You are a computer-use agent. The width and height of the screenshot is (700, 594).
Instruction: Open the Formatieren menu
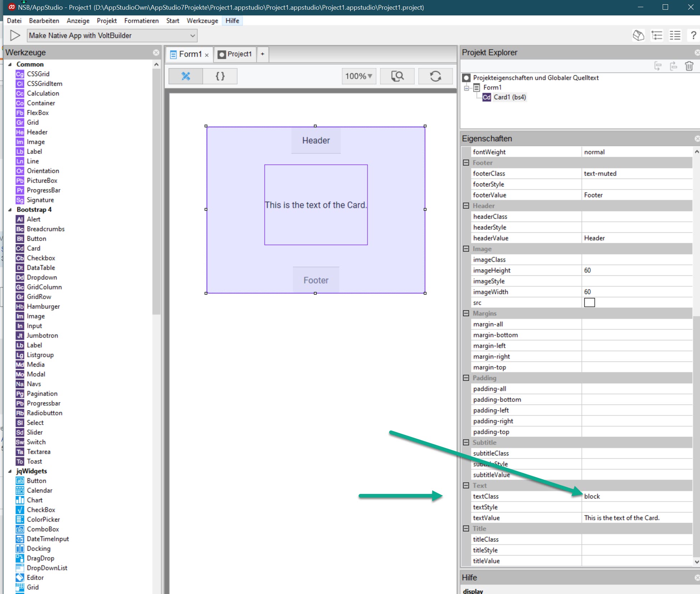141,20
